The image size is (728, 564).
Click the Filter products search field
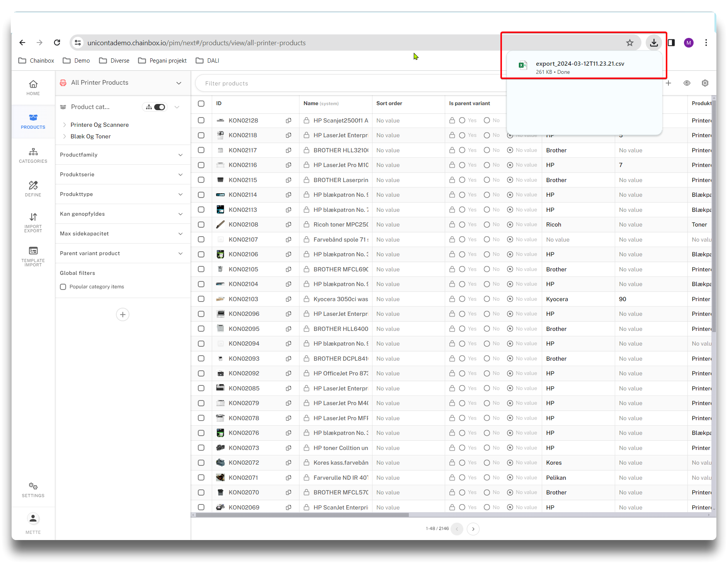coord(348,83)
